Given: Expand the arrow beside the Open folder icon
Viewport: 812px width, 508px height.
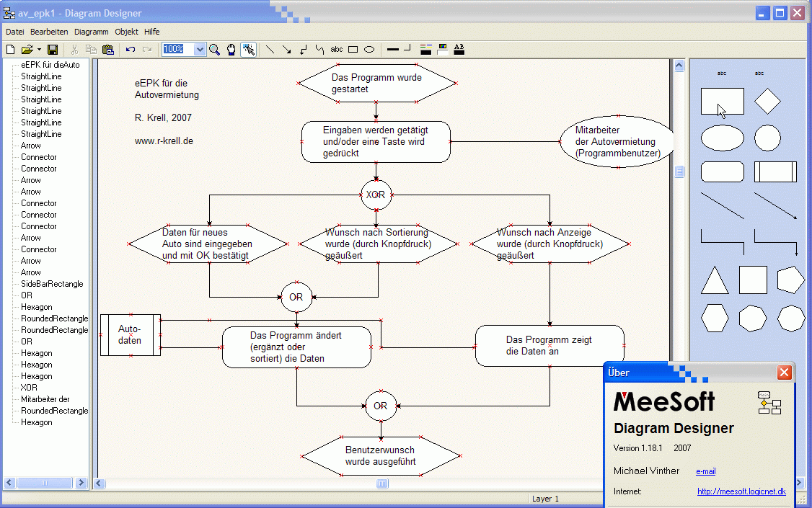Looking at the screenshot, I should (37, 50).
